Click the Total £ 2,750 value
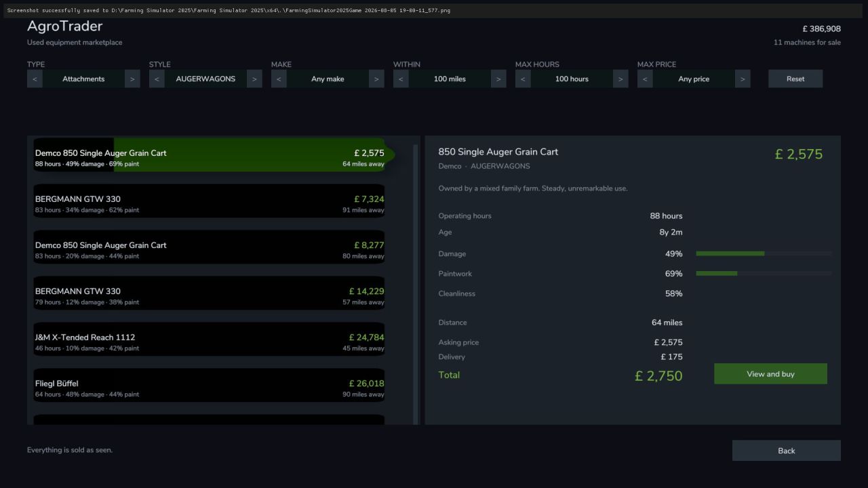 658,375
